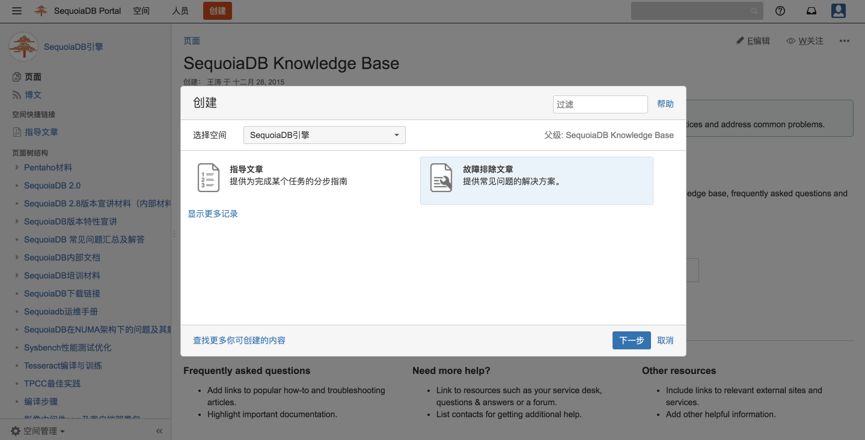The width and height of the screenshot is (865, 440).
Task: Click the red 创建 button in header
Action: (217, 10)
